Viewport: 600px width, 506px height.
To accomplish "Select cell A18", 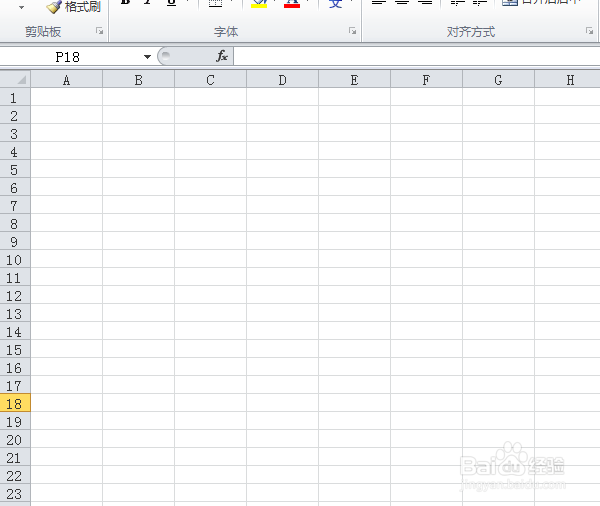I will click(x=67, y=403).
